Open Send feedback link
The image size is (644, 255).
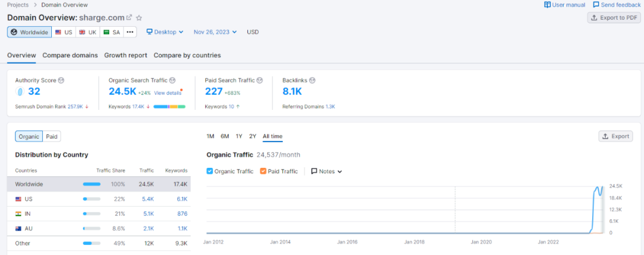617,5
